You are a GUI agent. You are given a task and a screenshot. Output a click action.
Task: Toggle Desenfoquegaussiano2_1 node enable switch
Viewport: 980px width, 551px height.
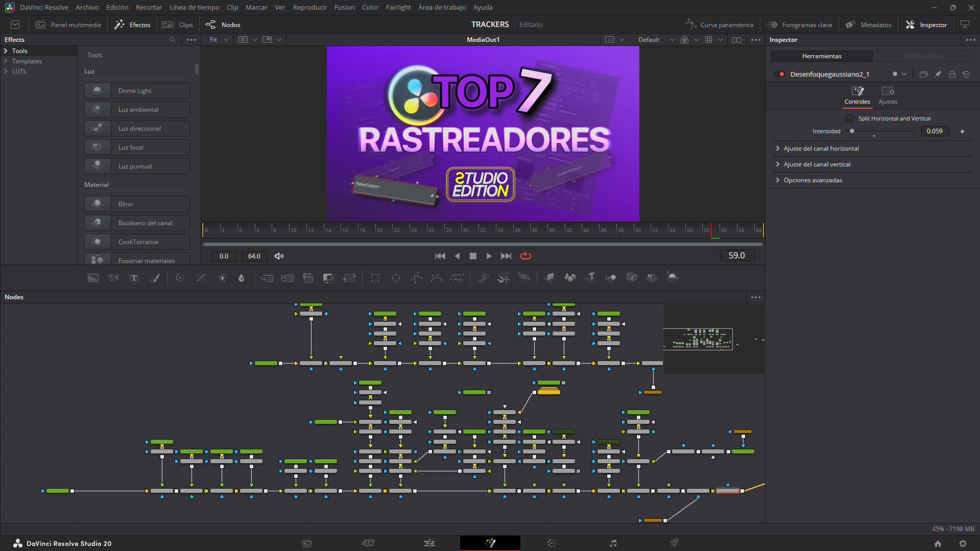[x=779, y=74]
